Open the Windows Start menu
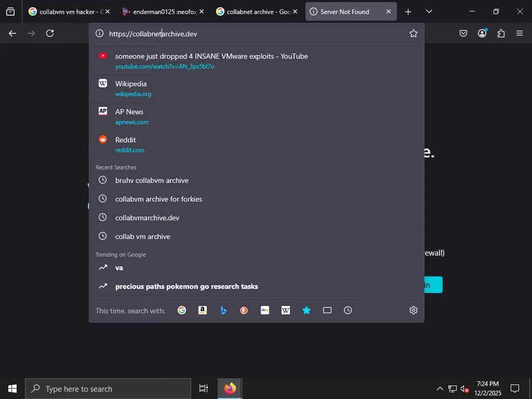Viewport: 532px width, 399px height. (12, 389)
